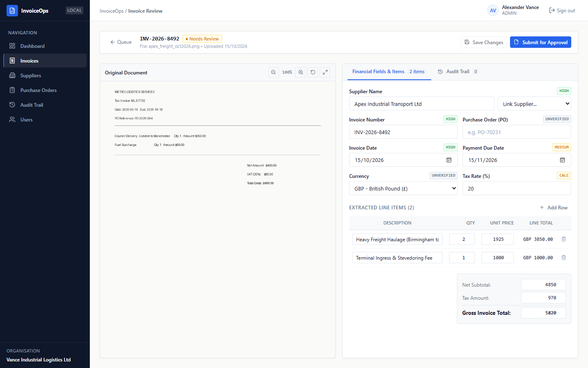Reset document rotation icon
588x368 pixels.
coord(313,72)
